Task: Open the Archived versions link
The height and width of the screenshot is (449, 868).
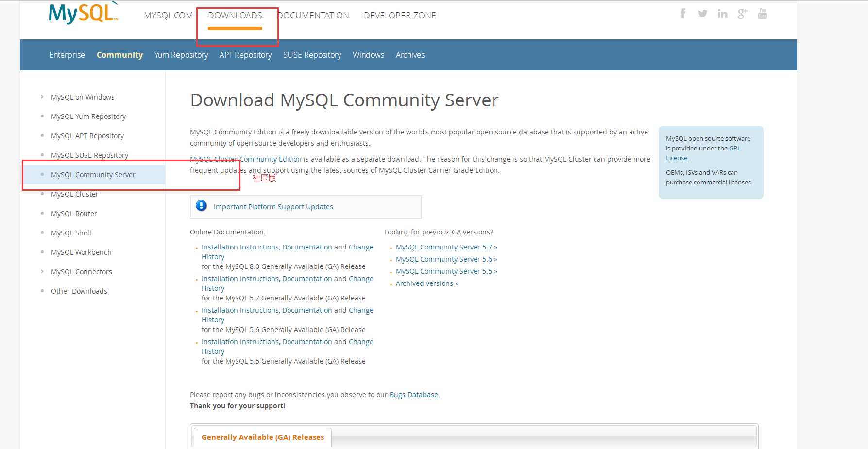Action: coord(427,283)
